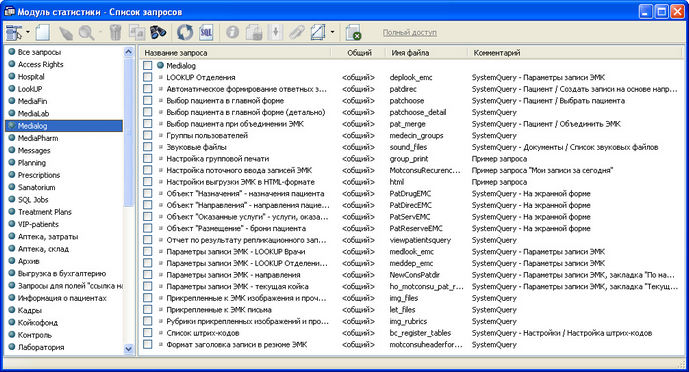Click the info circle icon
Viewport: 689px width, 372px height.
point(232,33)
